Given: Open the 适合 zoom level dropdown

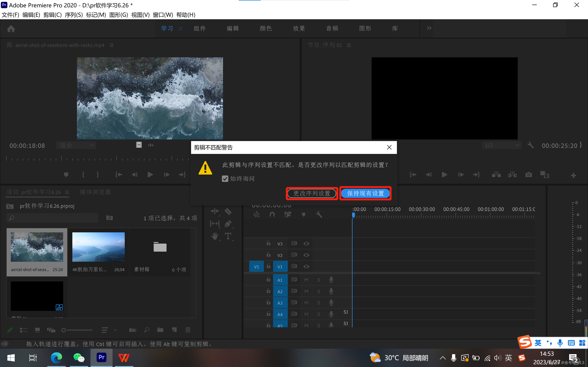Looking at the screenshot, I should pos(76,145).
